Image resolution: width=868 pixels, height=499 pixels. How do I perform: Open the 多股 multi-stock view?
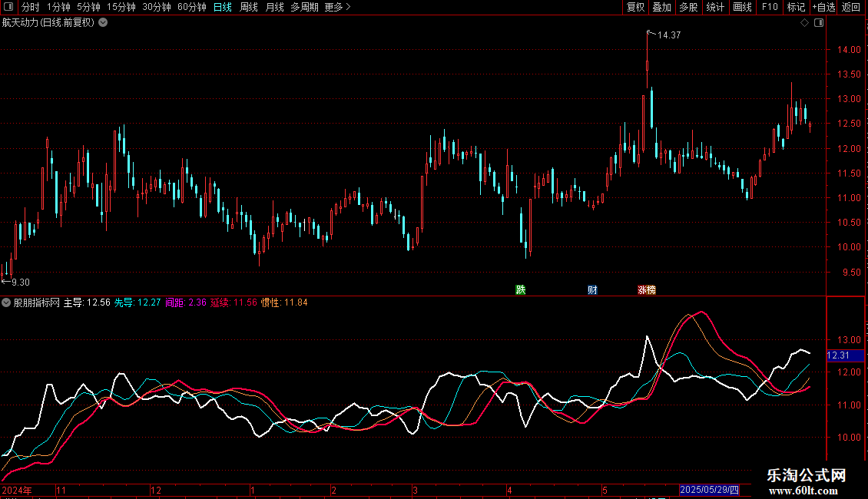coord(688,7)
